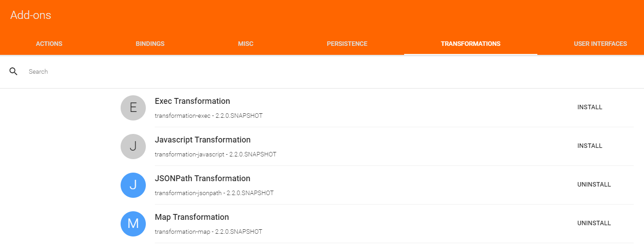Install the Javascript Transformation add-on
Image resolution: width=644 pixels, height=245 pixels.
pos(590,146)
